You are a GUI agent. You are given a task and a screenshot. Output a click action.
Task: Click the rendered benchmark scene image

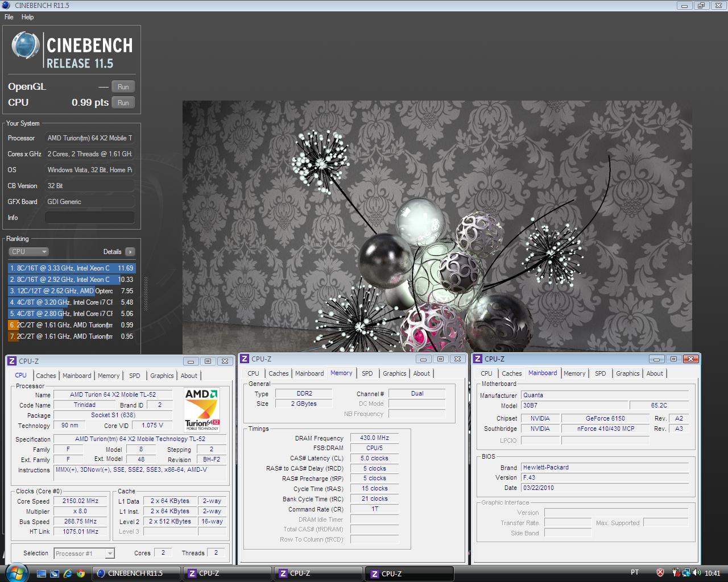[437, 227]
